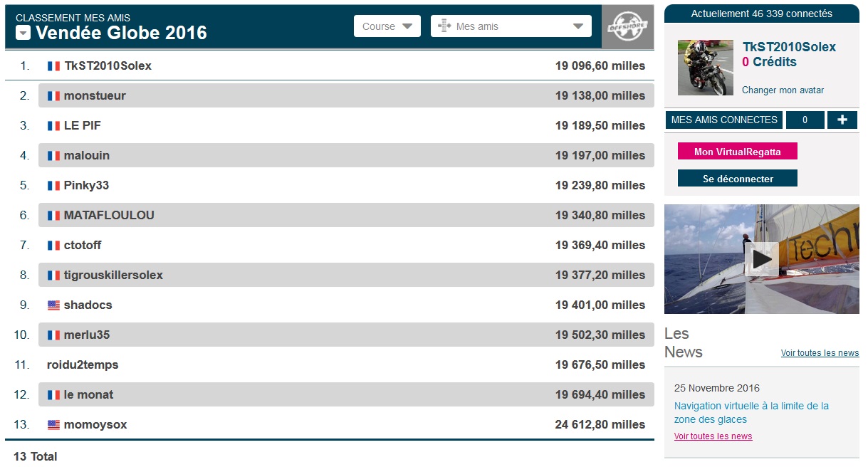Click the Offshore globe logo icon

627,27
